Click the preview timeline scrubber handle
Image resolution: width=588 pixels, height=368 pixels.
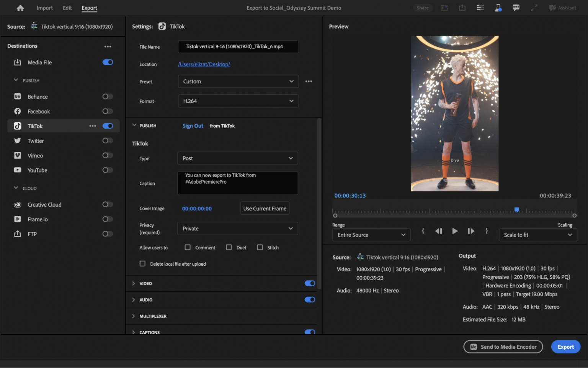tap(516, 210)
